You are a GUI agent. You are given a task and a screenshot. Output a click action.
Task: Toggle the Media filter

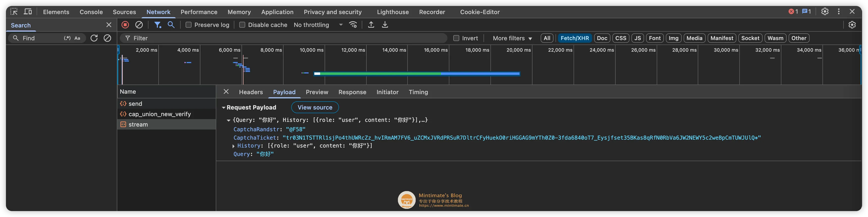(x=695, y=38)
